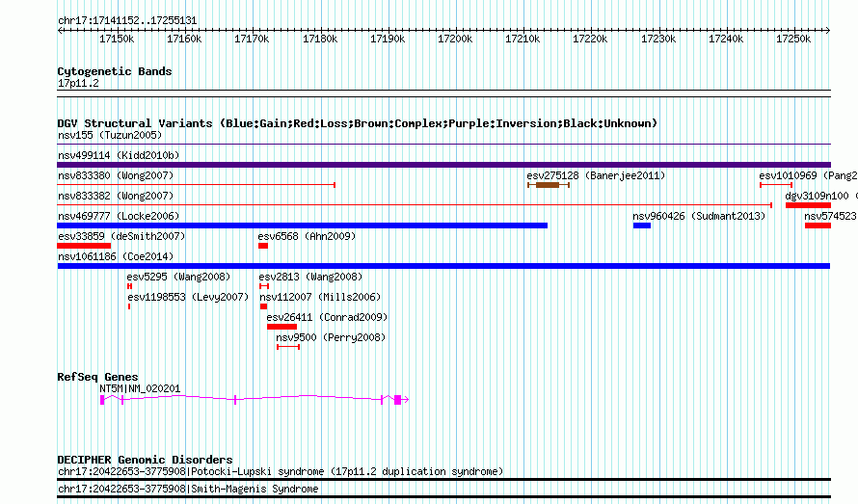Click the nsv112007 (Mills2006) label
The image size is (858, 504).
tap(320, 297)
